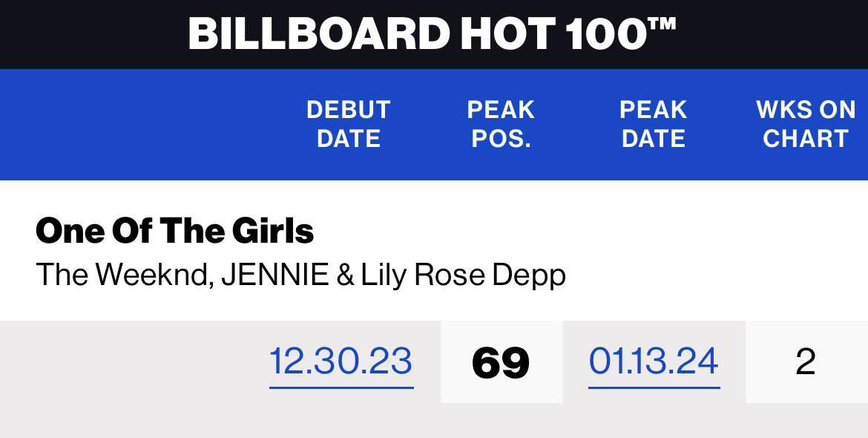Image resolution: width=868 pixels, height=438 pixels.
Task: Click the Billboard Hot 100 heading
Action: 433,33
